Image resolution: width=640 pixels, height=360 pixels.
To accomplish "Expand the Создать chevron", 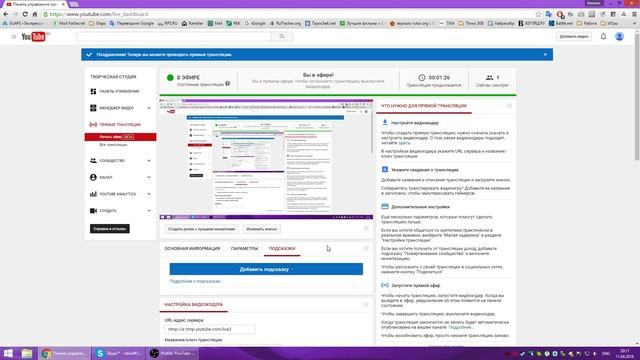I will pyautogui.click(x=149, y=211).
